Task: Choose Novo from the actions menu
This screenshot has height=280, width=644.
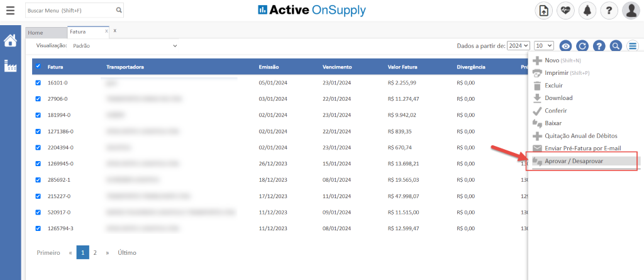Action: pos(552,60)
